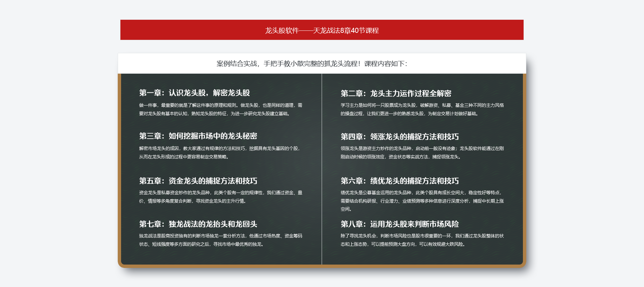Select heading 第八章：运用龙头股来判断市场风险
Screen dimensions: 644x287
(x=400, y=224)
